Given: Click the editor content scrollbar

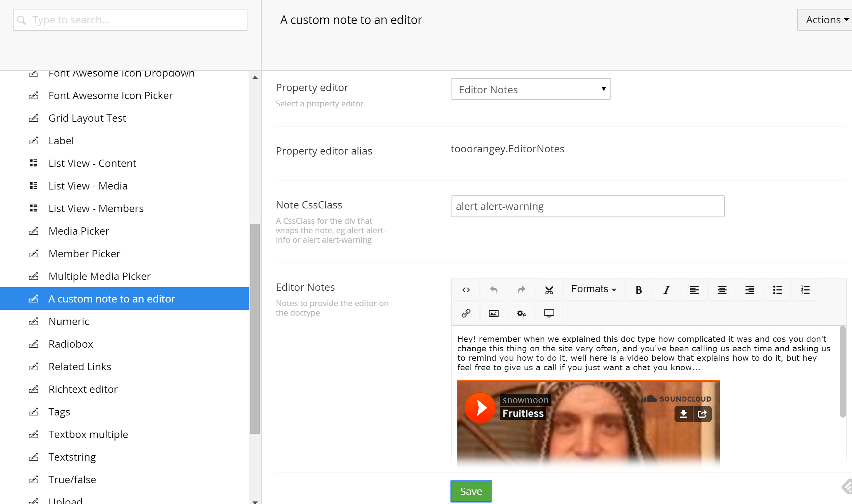Looking at the screenshot, I should 843,372.
